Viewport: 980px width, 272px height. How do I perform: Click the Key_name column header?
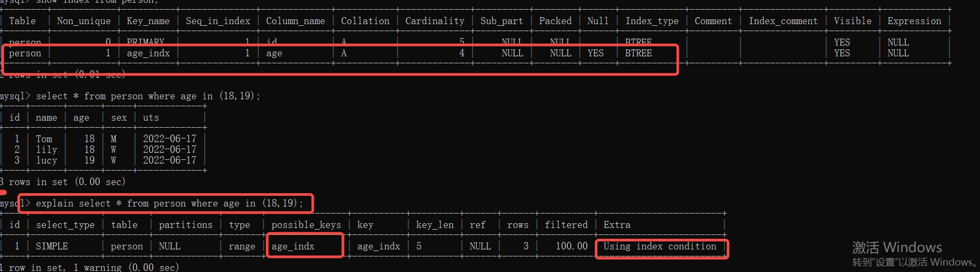click(x=148, y=21)
